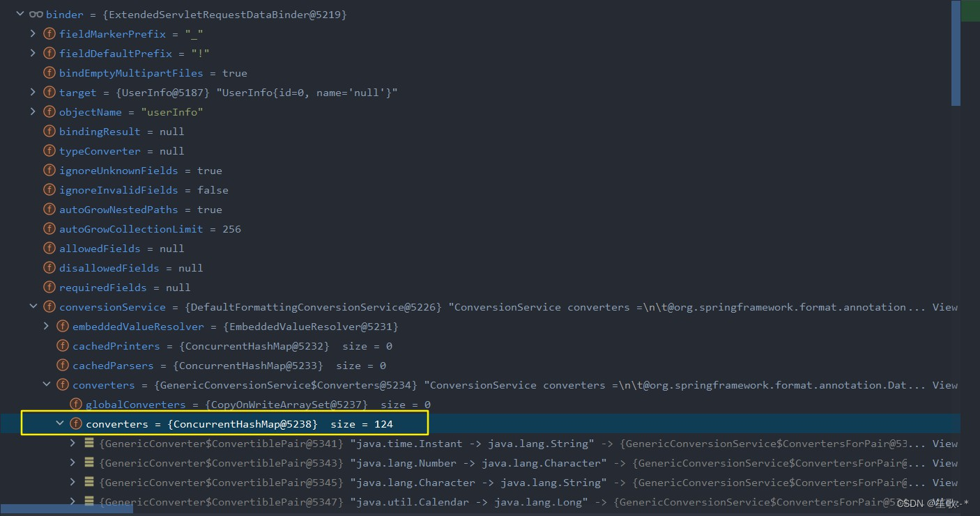Click field icon of disallowedFields
Screen dimensions: 980x516
[49, 267]
